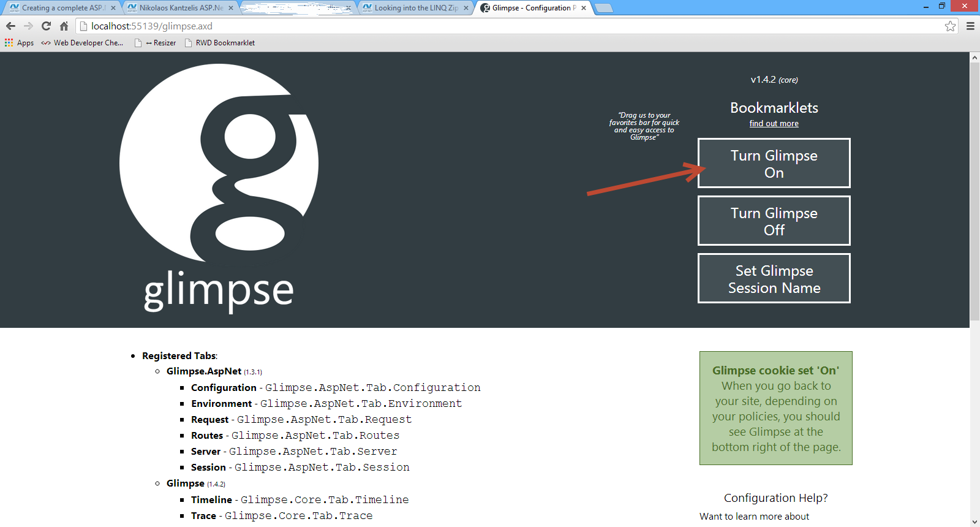Click the v1.4.2 (core) version text
The height and width of the screenshot is (527, 980).
(774, 80)
